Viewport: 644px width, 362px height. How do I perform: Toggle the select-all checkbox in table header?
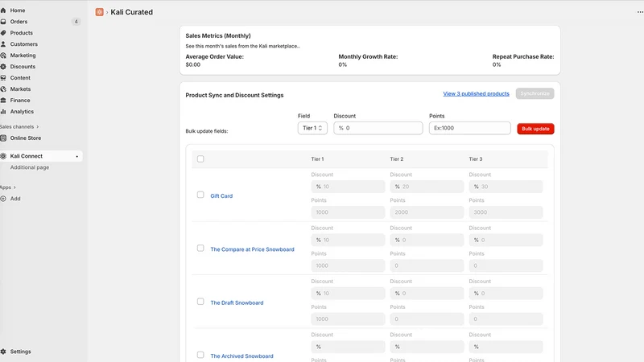pos(200,158)
